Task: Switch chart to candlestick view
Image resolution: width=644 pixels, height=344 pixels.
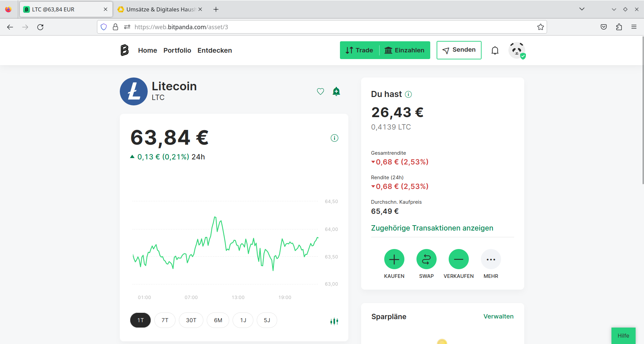Action: tap(334, 321)
